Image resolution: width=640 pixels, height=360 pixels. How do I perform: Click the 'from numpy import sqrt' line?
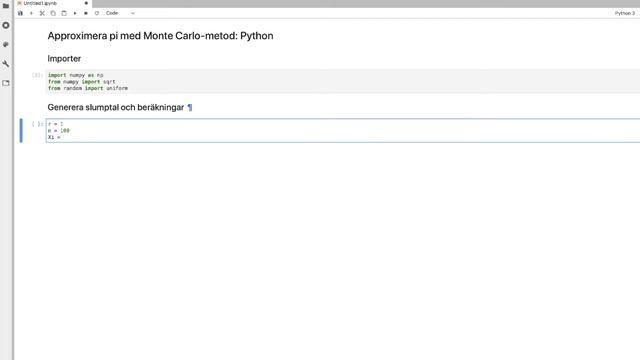point(82,82)
